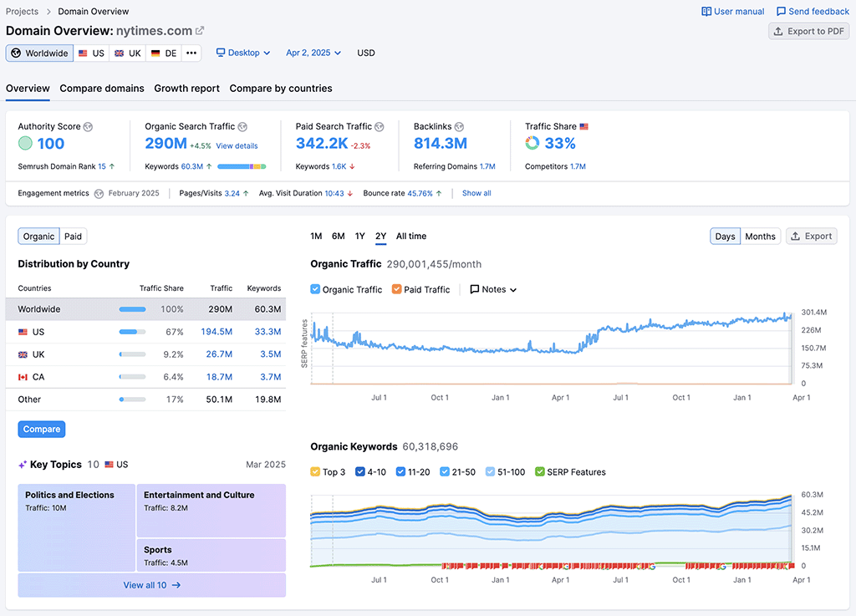Select the US flag database
The height and width of the screenshot is (616, 856).
(91, 53)
